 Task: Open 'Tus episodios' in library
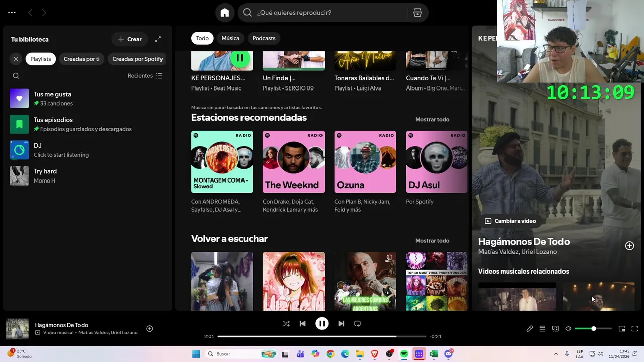pyautogui.click(x=88, y=124)
